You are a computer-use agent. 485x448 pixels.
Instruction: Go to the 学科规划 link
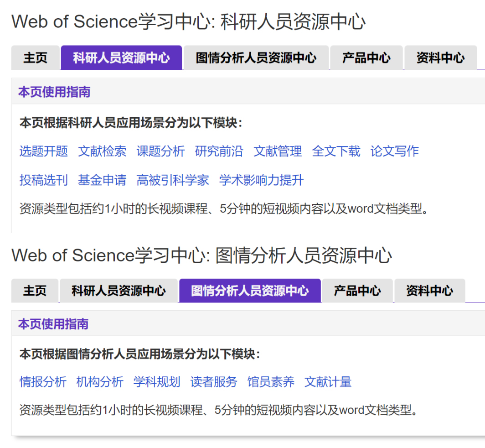coord(156,382)
